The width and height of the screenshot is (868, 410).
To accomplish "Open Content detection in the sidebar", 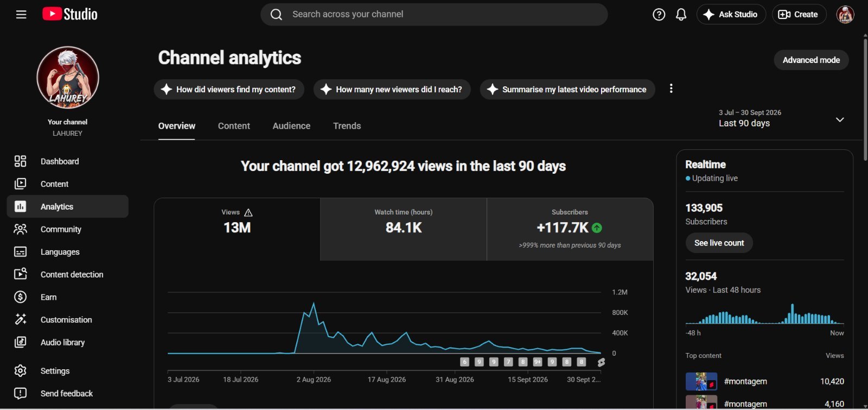I will coord(67,274).
